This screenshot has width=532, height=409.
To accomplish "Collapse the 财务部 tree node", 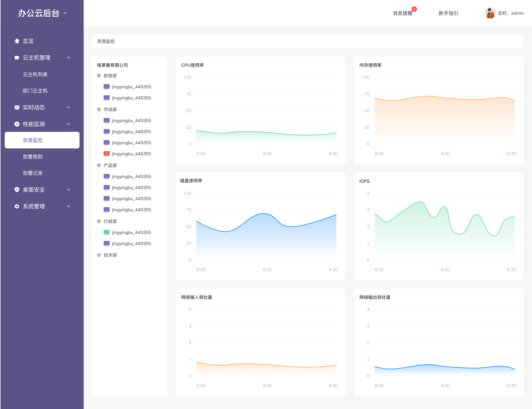I will tap(99, 76).
